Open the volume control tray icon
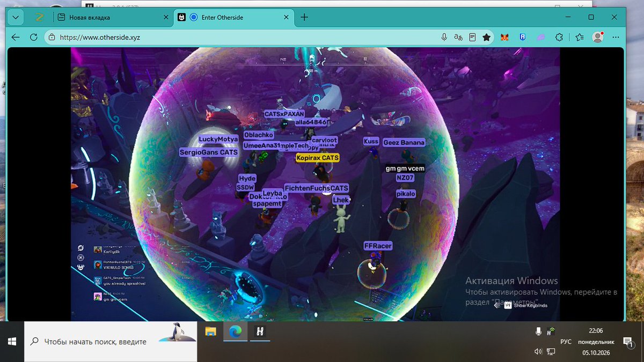Viewport: 644px width, 362px height. click(538, 352)
